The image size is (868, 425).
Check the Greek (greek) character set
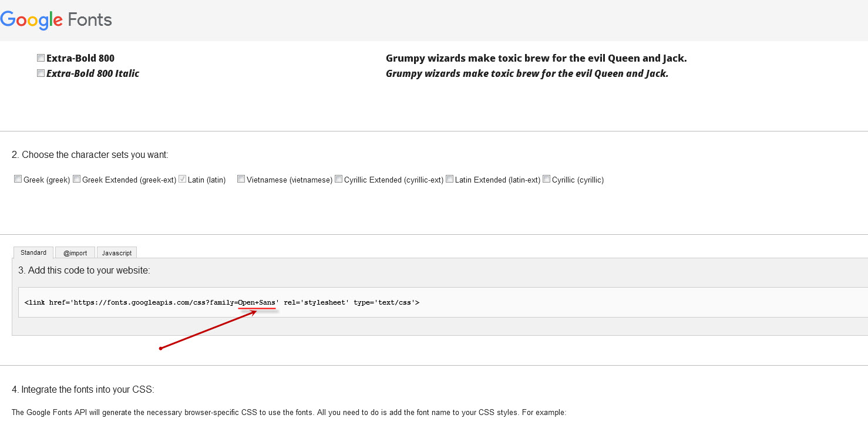[18, 180]
